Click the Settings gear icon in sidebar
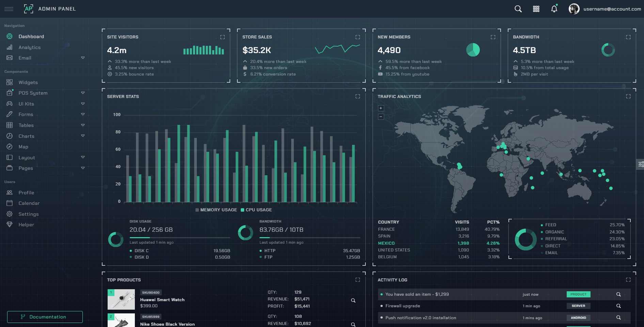 pyautogui.click(x=10, y=214)
